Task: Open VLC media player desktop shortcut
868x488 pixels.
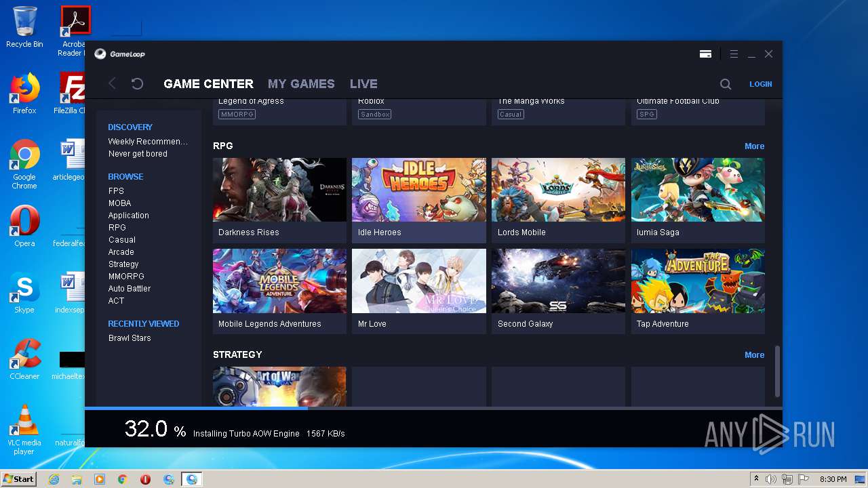Action: (24, 430)
